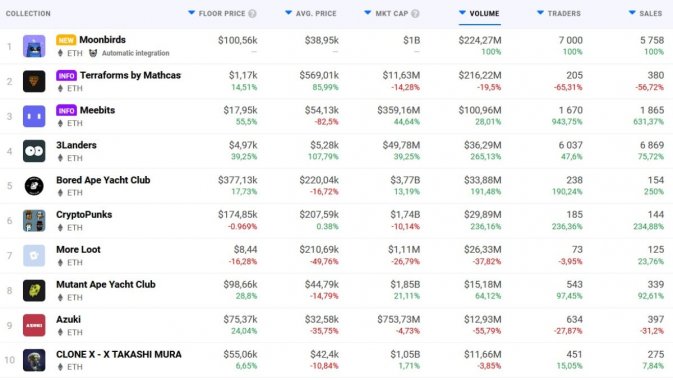
Task: Open the 3Landers collection link
Action: 76,145
